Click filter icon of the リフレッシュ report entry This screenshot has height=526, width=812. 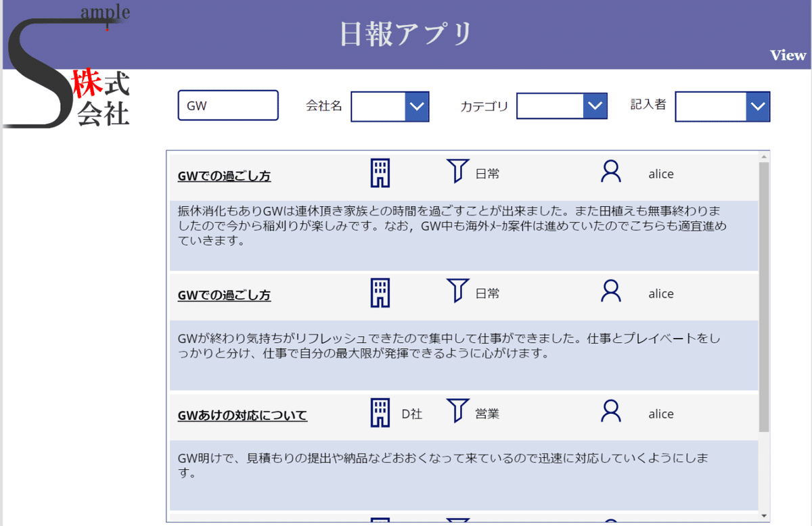coord(458,291)
